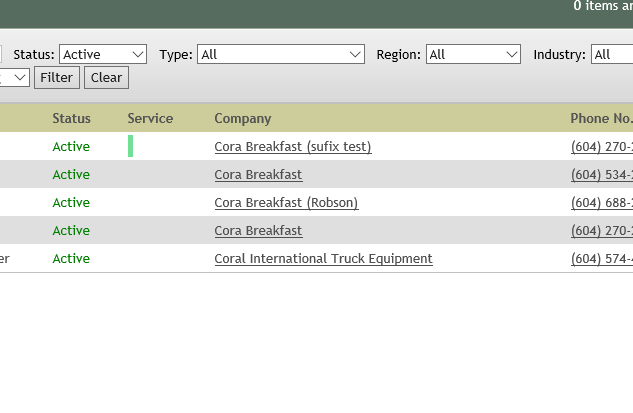The height and width of the screenshot is (413, 633).
Task: Click the Phone No. column header
Action: 600,118
